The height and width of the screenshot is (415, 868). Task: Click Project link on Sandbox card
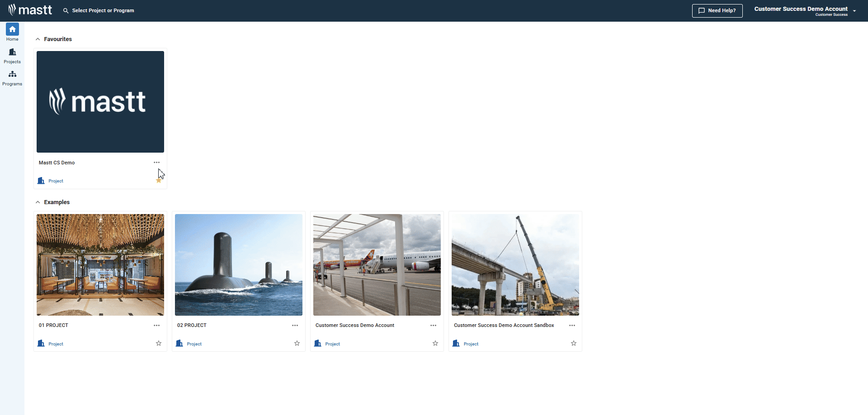(x=471, y=344)
